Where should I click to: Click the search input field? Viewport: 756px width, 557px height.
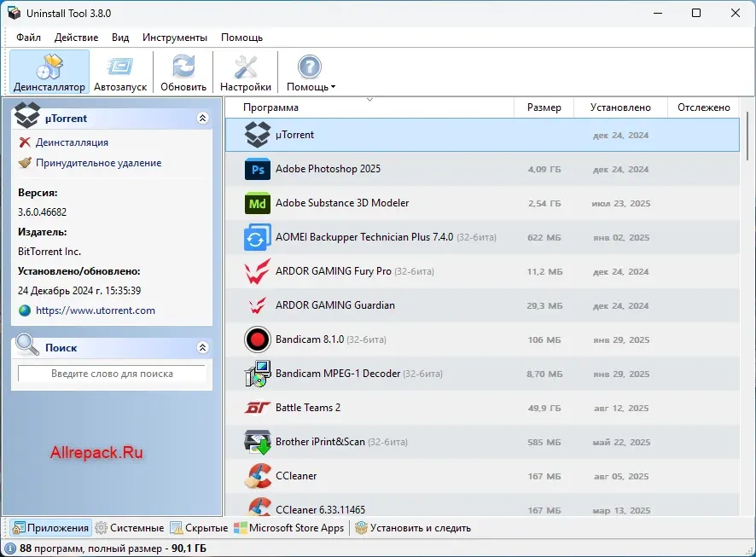(x=112, y=374)
